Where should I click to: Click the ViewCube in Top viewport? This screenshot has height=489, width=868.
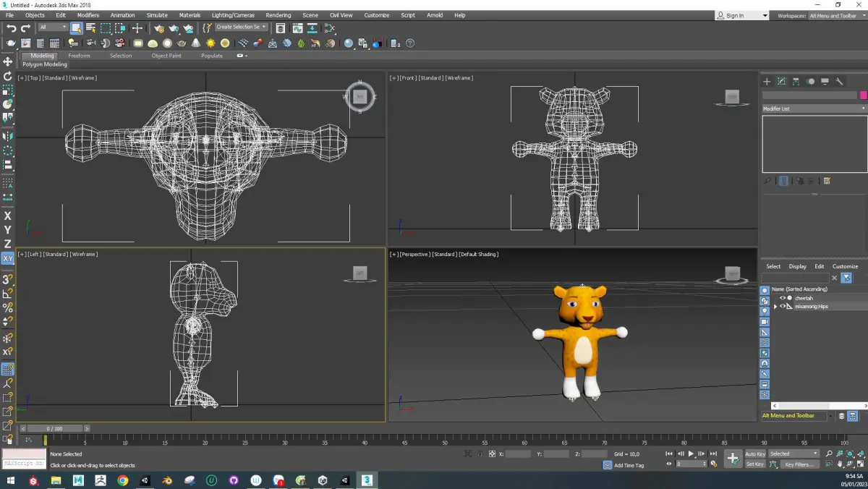coord(360,96)
